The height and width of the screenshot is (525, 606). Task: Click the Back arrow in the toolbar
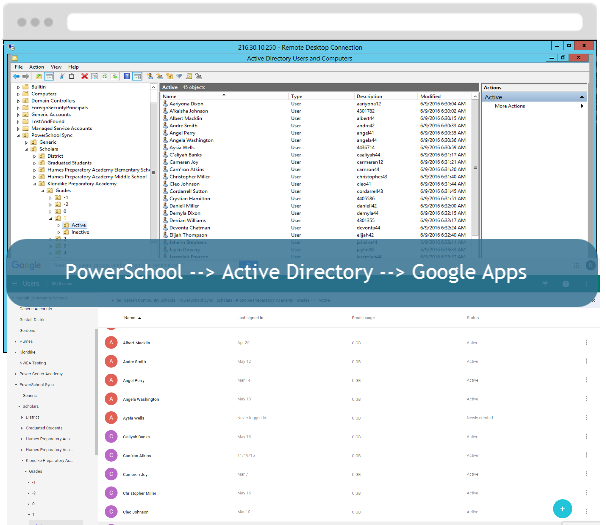pos(16,77)
